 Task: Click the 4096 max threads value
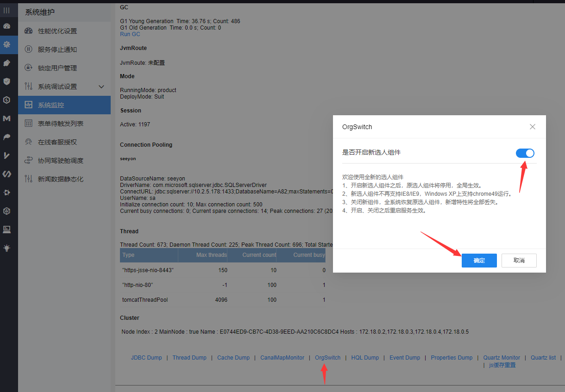coord(221,300)
